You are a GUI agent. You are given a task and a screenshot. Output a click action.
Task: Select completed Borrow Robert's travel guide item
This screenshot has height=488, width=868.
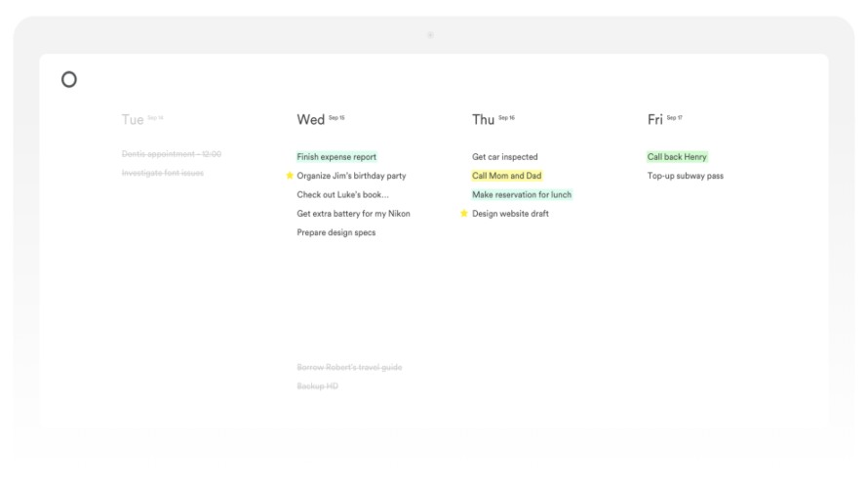pyautogui.click(x=349, y=368)
